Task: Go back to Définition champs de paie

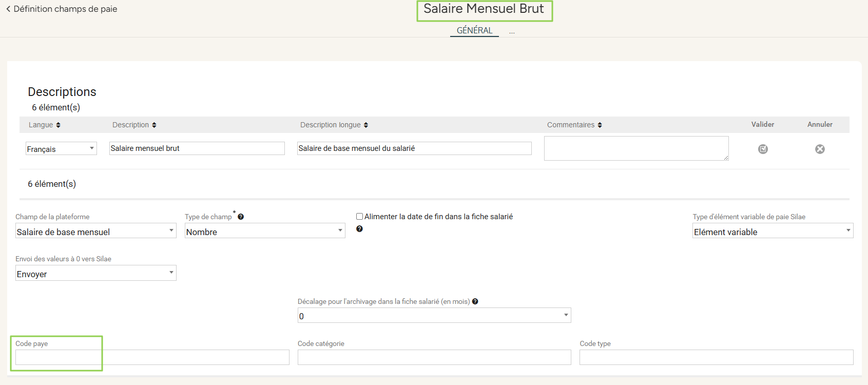Action: [61, 9]
